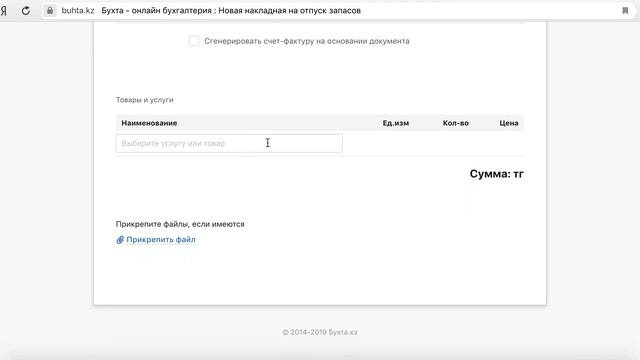Reload the page with the refresh icon

(x=26, y=11)
